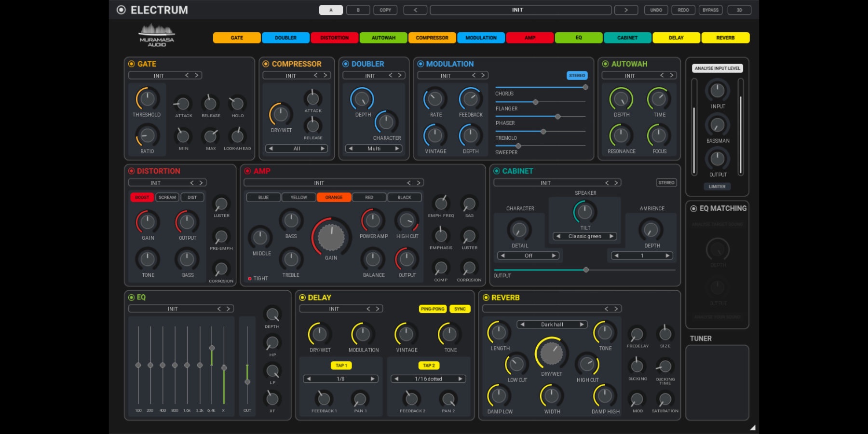Disable the Delay Sync toggle

coord(460,309)
